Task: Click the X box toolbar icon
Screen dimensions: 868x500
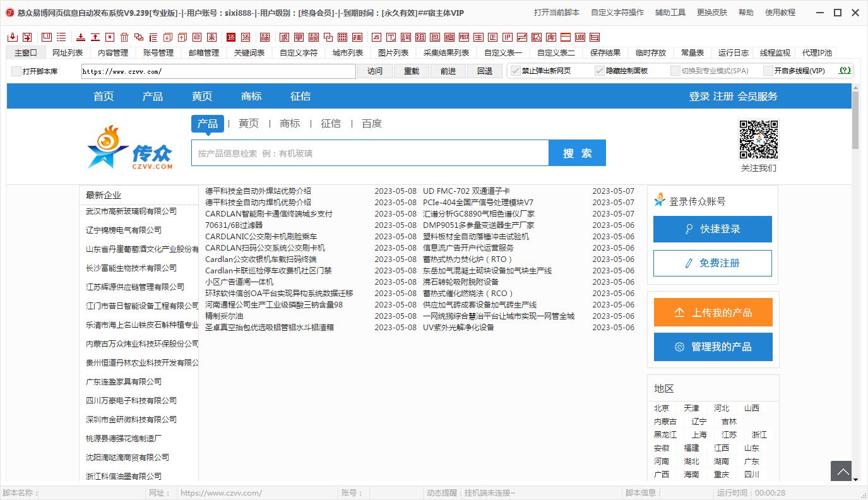Action: click(110, 37)
